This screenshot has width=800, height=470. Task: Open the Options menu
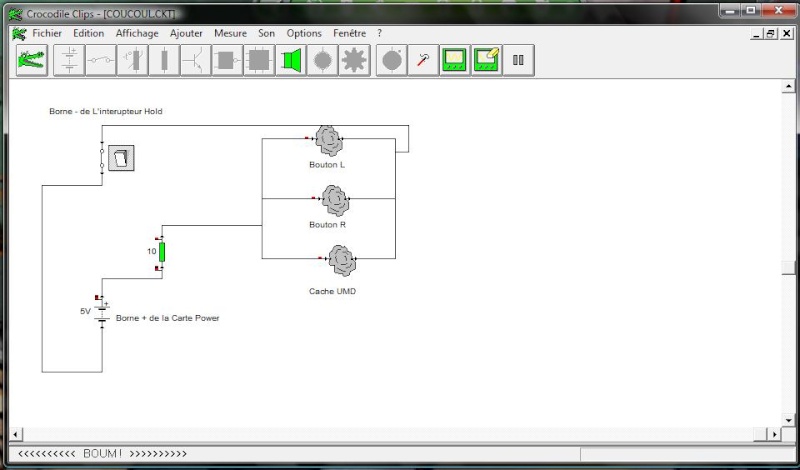pos(304,33)
